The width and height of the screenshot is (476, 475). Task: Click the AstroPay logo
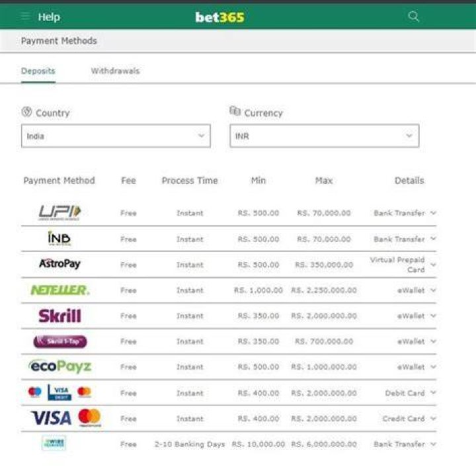[59, 263]
